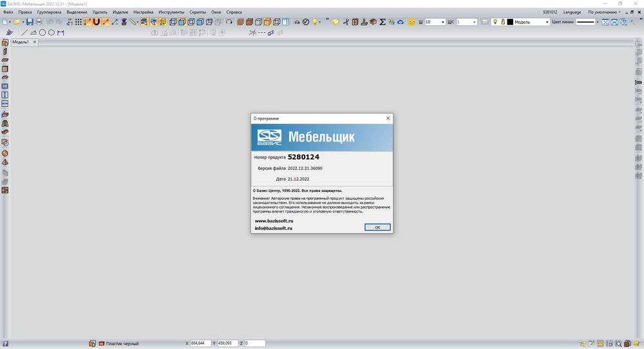Click the rotate arrow icon in toolbar
This screenshot has height=349, width=644.
point(229,22)
